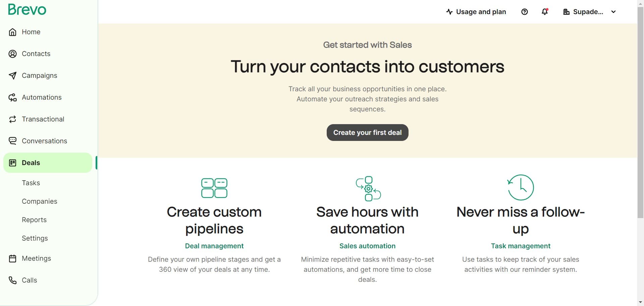644x306 pixels.
Task: Open Deals Settings
Action: [35, 238]
